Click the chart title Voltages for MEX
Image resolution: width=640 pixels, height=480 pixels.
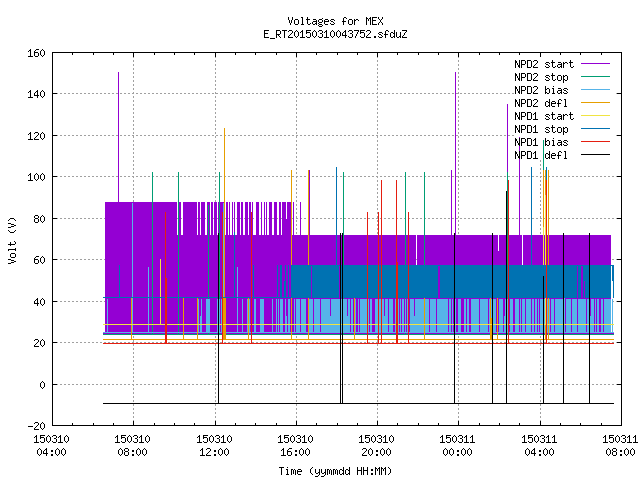coord(335,21)
